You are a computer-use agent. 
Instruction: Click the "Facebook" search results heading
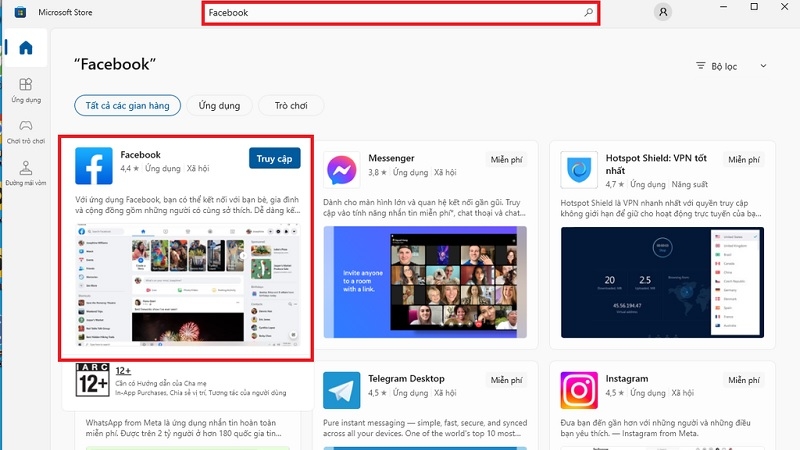[115, 64]
